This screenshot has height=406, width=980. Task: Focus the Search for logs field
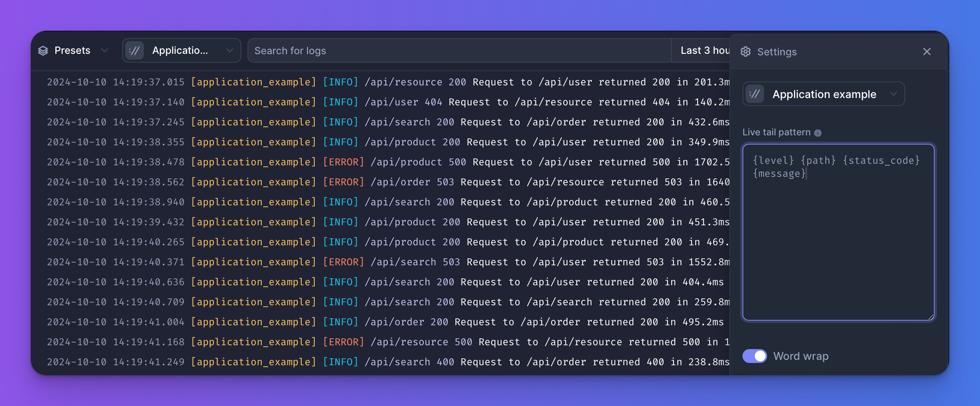point(459,50)
